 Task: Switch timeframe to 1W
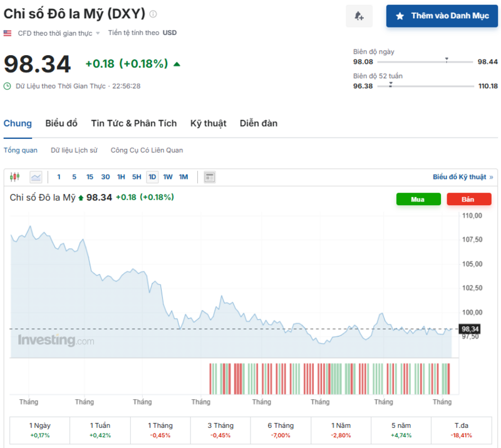point(167,177)
